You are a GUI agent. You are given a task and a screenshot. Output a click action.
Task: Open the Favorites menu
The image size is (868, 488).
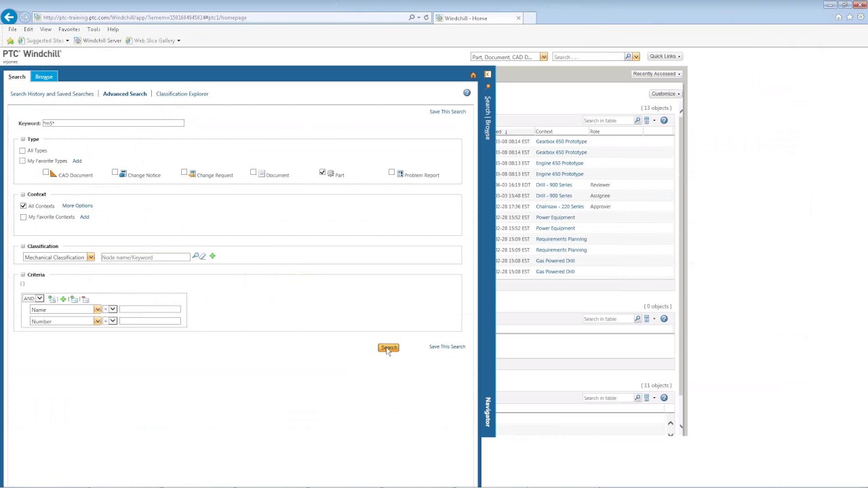click(68, 29)
